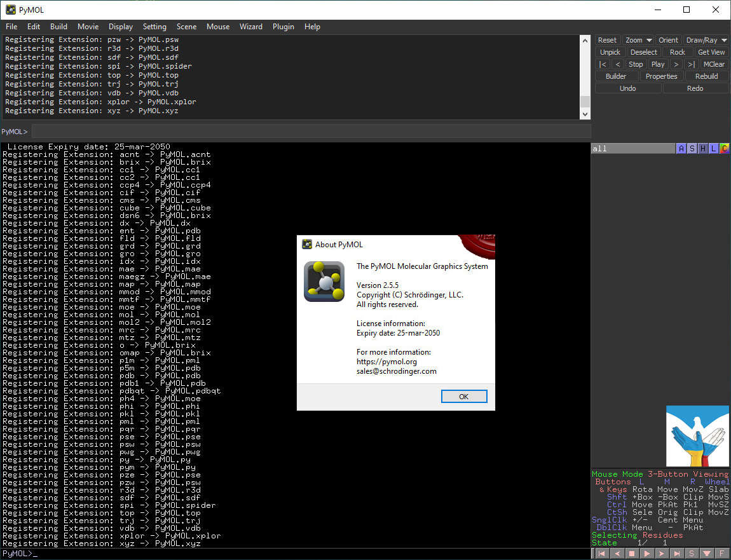Viewport: 731px width, 560px height.
Task: Click the square stop icon in the bottom frame bar
Action: (632, 554)
